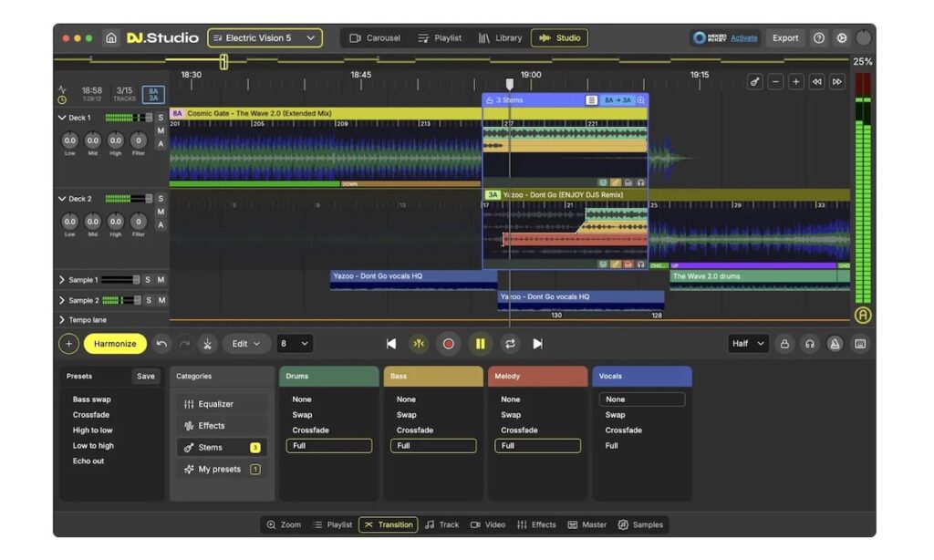934x560 pixels.
Task: Toggle loop playback button
Action: [x=510, y=344]
